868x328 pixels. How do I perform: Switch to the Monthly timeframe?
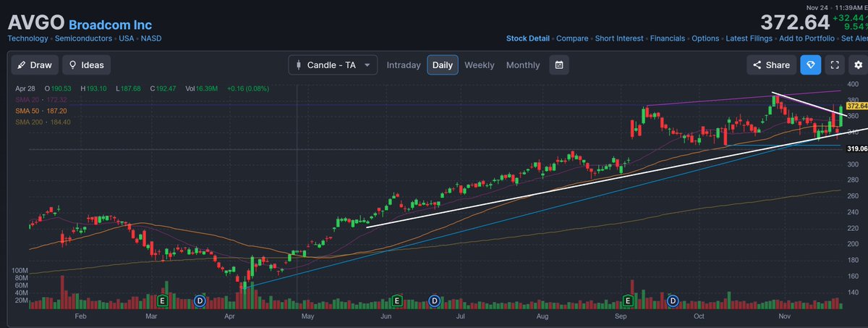523,65
